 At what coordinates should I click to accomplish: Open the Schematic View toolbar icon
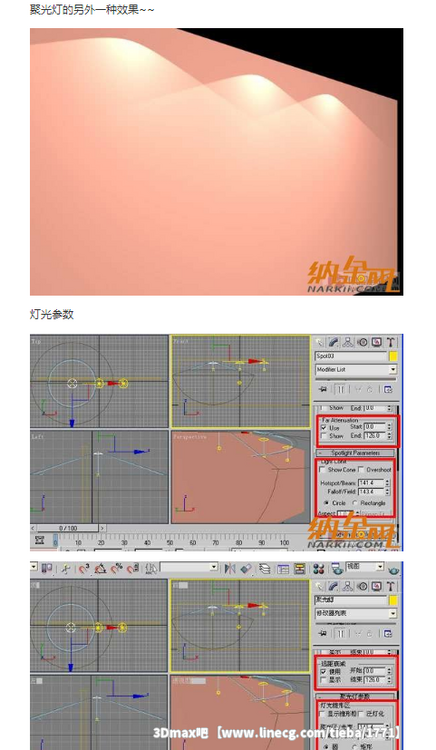[300, 568]
